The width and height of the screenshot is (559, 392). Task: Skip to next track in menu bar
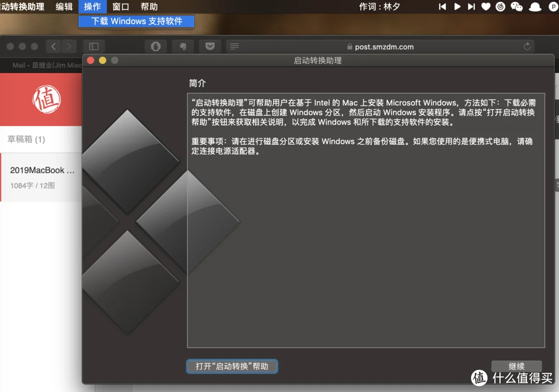(x=472, y=7)
